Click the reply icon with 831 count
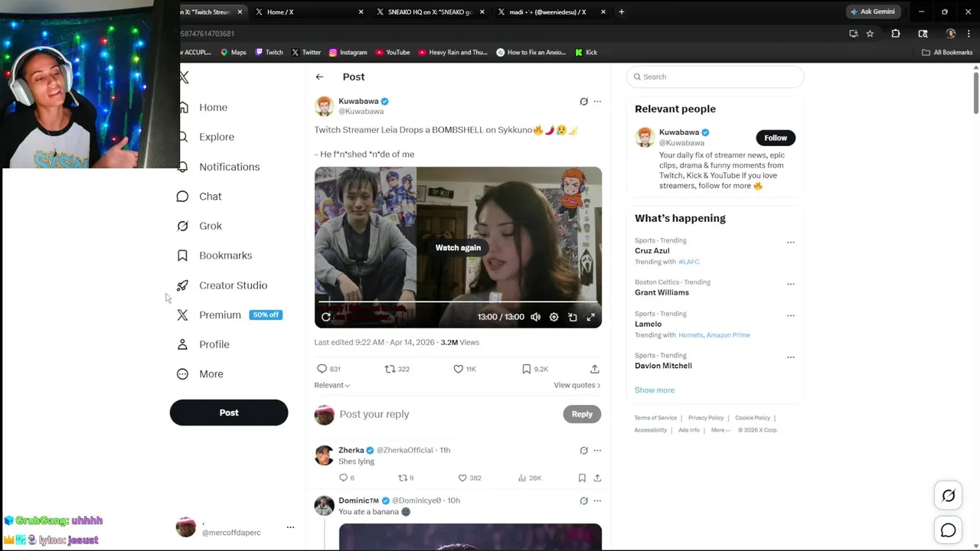Screen dimensions: 980x551 (322, 369)
